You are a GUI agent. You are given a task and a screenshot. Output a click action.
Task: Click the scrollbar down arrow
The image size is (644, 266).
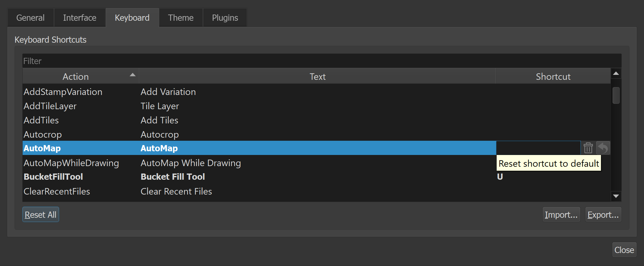coord(616,196)
